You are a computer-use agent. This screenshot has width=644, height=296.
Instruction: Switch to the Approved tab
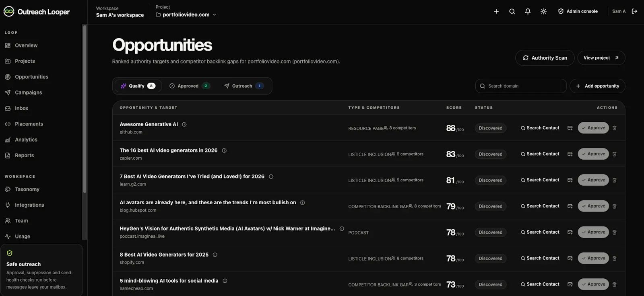pos(190,86)
